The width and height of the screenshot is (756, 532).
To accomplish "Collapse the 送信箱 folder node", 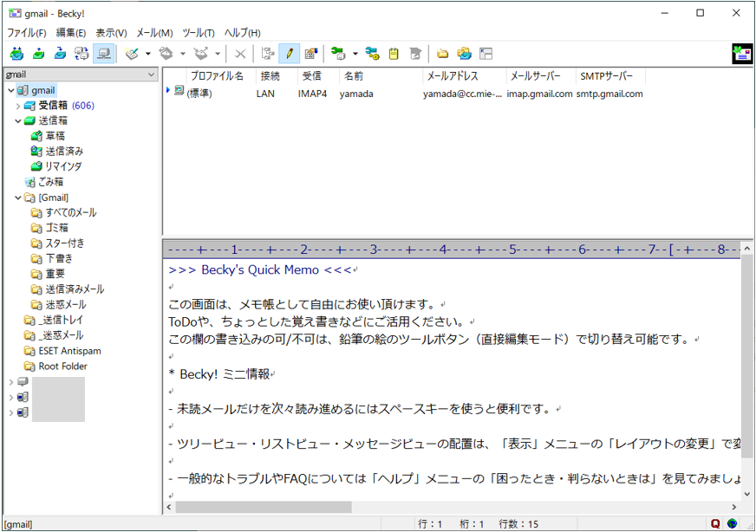I will (18, 121).
